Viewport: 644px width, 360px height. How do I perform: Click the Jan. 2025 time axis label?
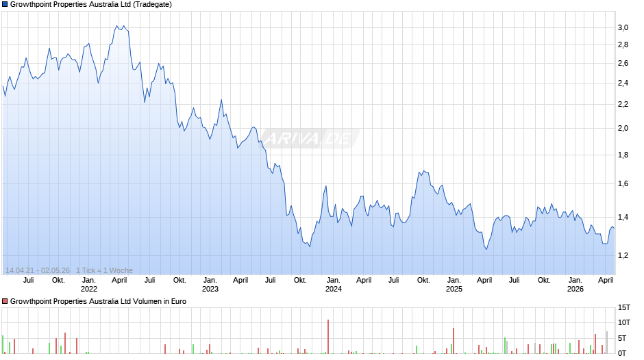tap(454, 285)
